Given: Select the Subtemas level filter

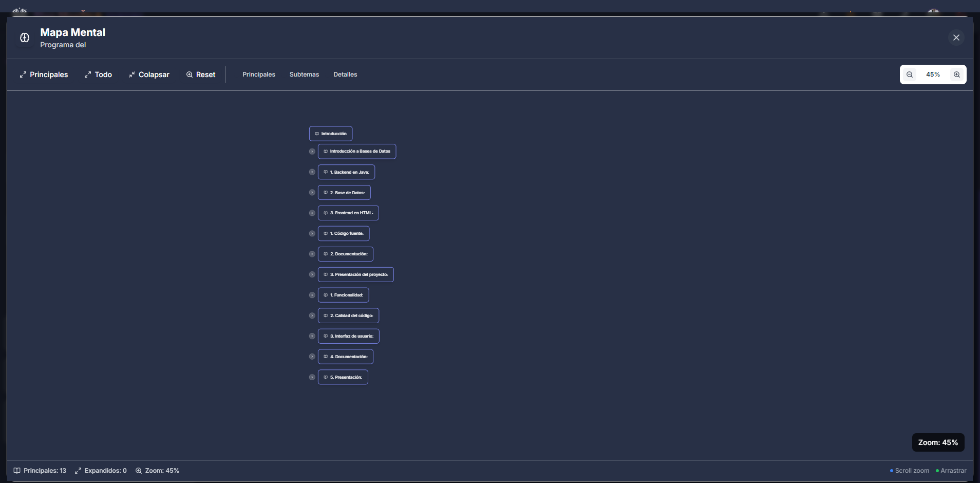Looking at the screenshot, I should pos(304,75).
